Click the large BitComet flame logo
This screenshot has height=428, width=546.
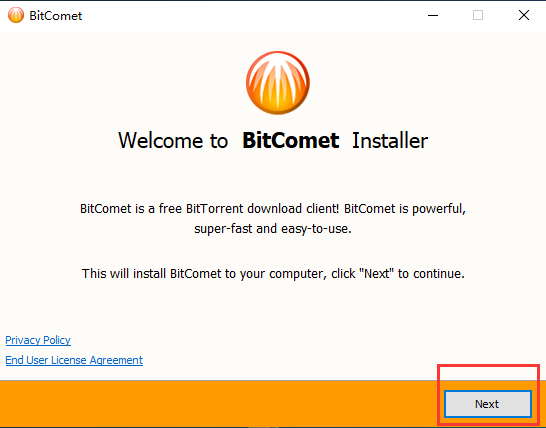coord(278,83)
